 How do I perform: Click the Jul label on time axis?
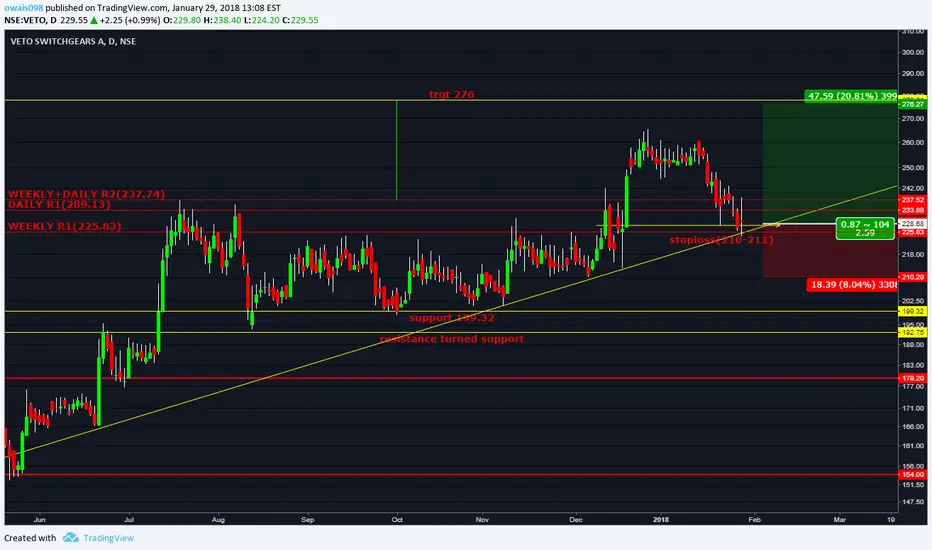(x=129, y=519)
